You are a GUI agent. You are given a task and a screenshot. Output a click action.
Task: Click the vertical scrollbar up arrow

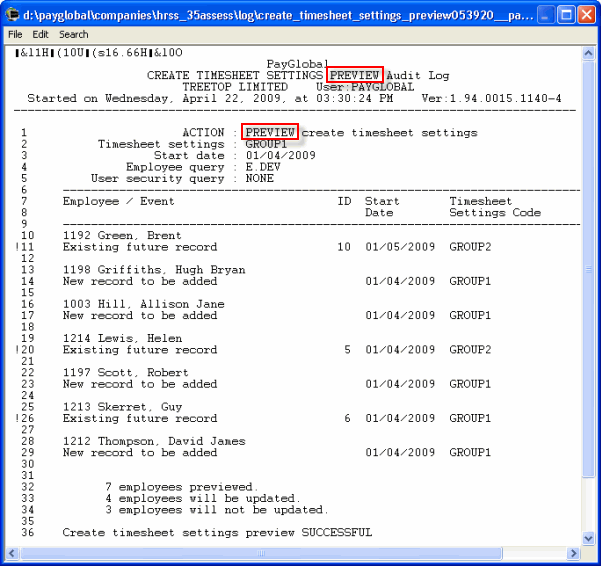click(588, 53)
